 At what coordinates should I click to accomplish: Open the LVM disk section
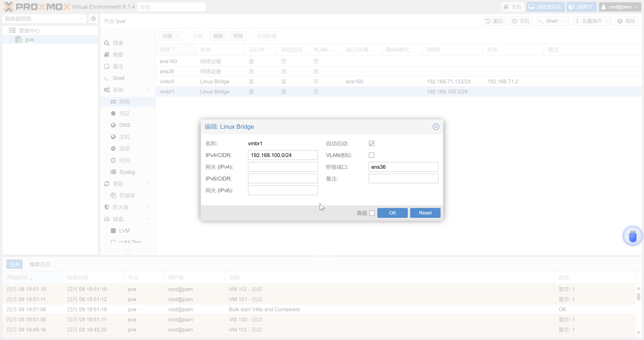(x=124, y=231)
